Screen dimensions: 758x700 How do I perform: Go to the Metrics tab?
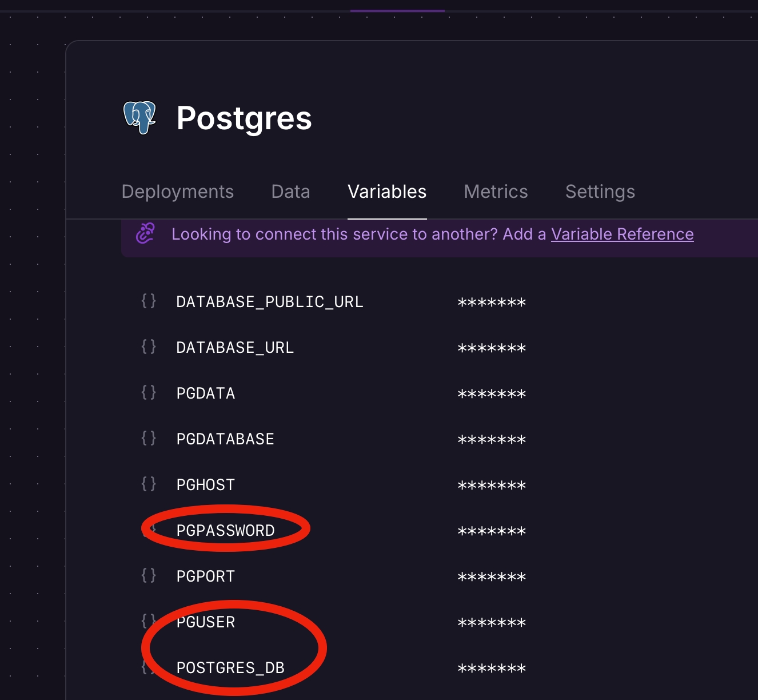tap(496, 192)
